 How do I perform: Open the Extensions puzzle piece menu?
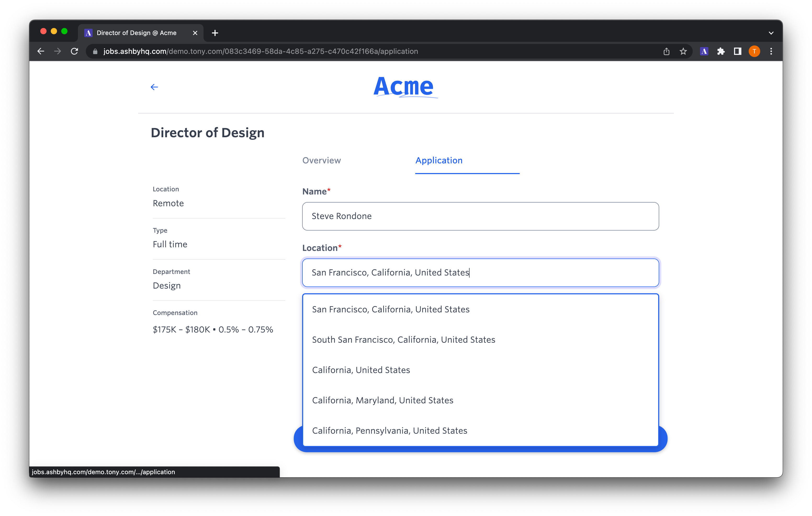coord(721,51)
